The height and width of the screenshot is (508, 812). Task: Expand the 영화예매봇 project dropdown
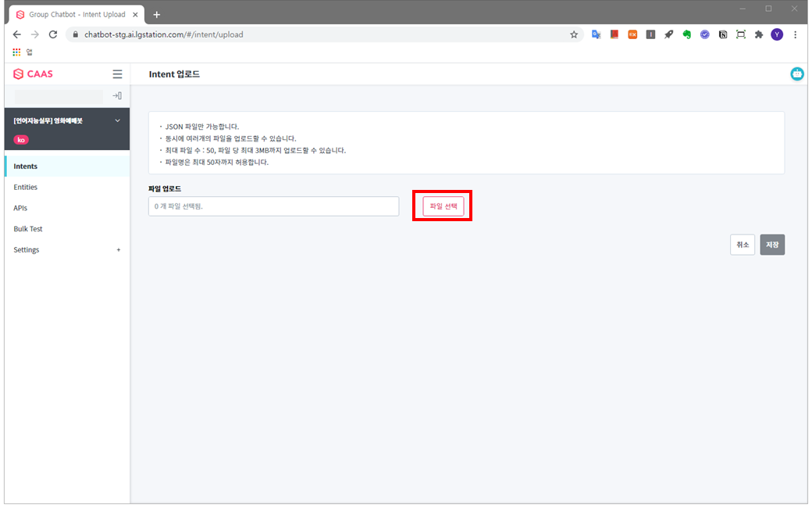pyautogui.click(x=118, y=120)
